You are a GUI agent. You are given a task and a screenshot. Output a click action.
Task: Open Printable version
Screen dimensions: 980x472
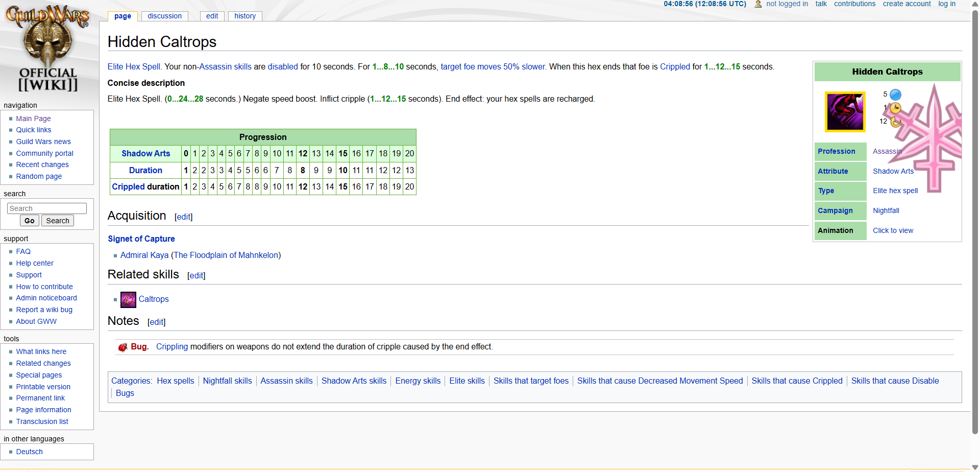point(43,387)
